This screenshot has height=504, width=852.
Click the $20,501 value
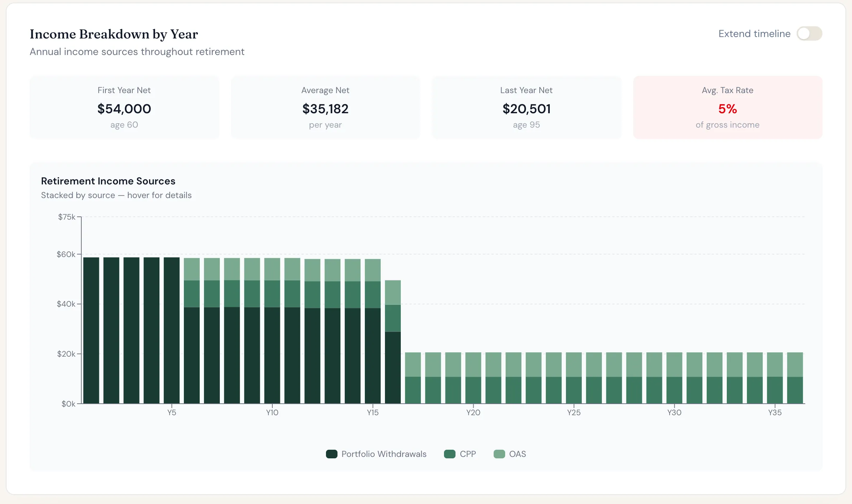pyautogui.click(x=526, y=109)
